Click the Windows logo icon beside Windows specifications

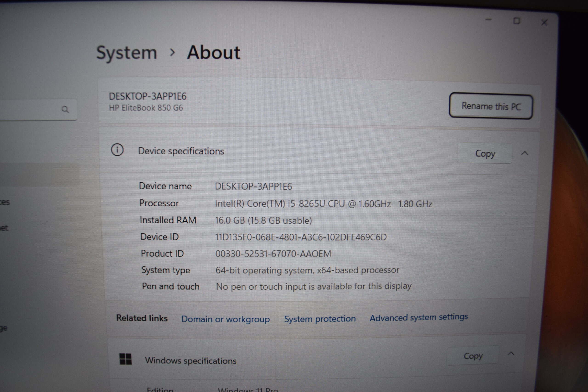coord(125,359)
